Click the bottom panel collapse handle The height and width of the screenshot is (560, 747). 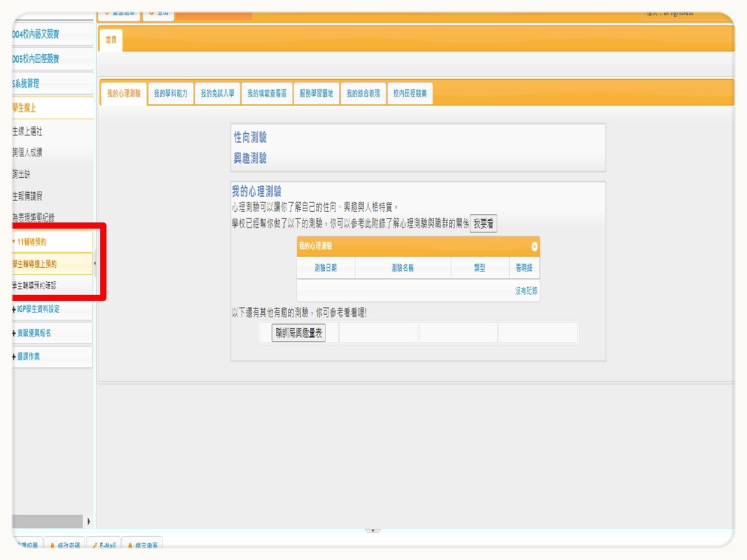tap(373, 531)
